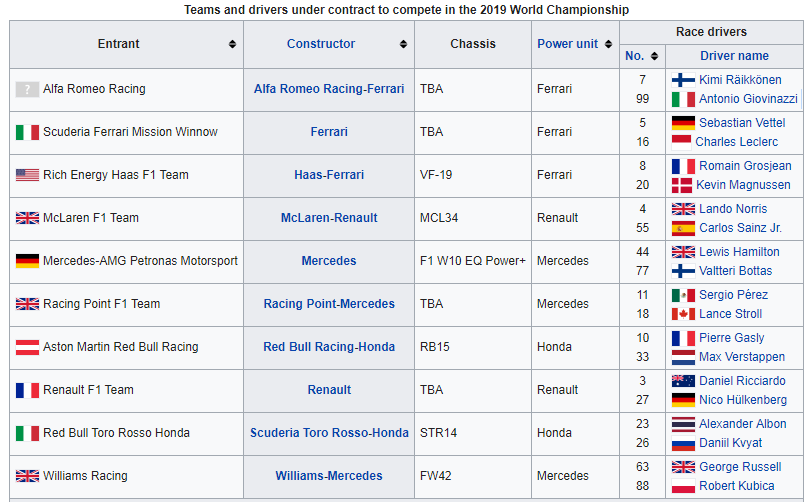
Task: Click the Chassis column header
Action: pos(473,44)
